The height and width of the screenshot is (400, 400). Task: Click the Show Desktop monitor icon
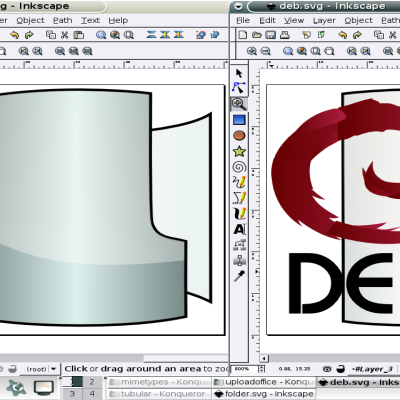point(44,388)
